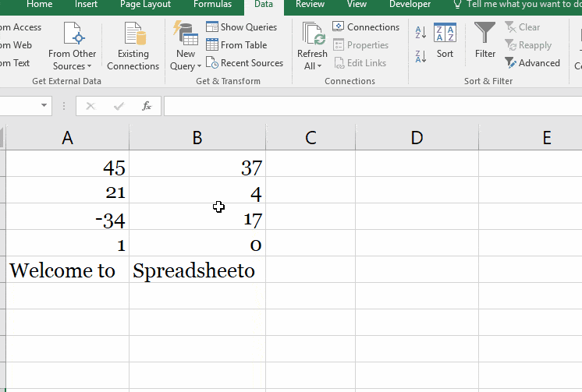Viewport: 582px width, 392px height.
Task: Click the Insert Function fx icon
Action: point(146,106)
